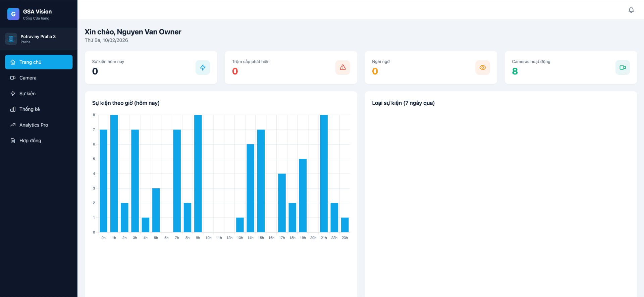Click heading 'Loại sự kiện (7 ngày qua)'

click(403, 103)
